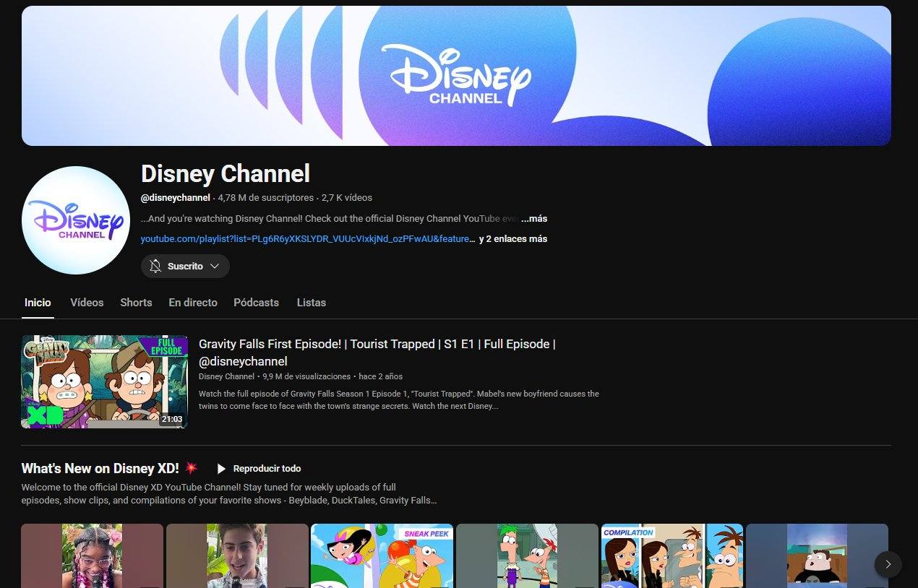Viewport: 918px width, 588px height.
Task: Click the 'hace 2 años' upload date
Action: (380, 376)
